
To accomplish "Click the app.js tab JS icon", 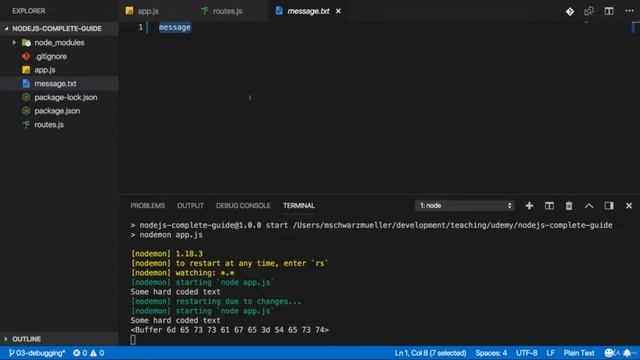I will [129, 11].
